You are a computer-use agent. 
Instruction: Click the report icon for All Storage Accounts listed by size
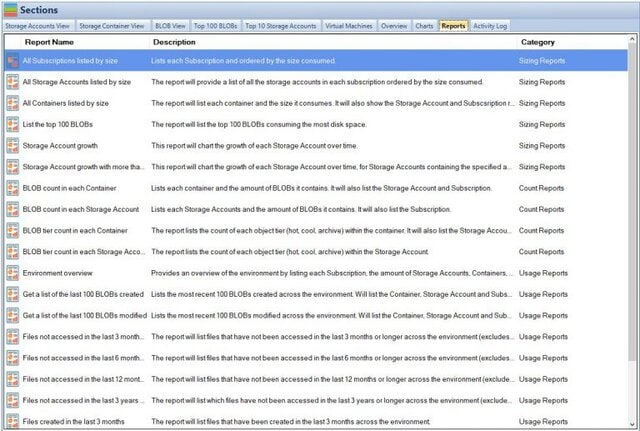[12, 82]
